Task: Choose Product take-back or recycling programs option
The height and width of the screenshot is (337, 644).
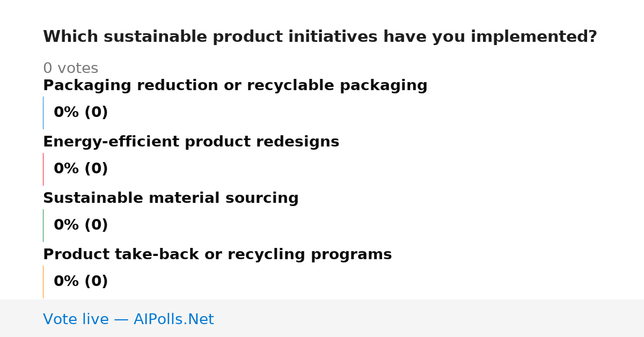Action: pos(217,255)
